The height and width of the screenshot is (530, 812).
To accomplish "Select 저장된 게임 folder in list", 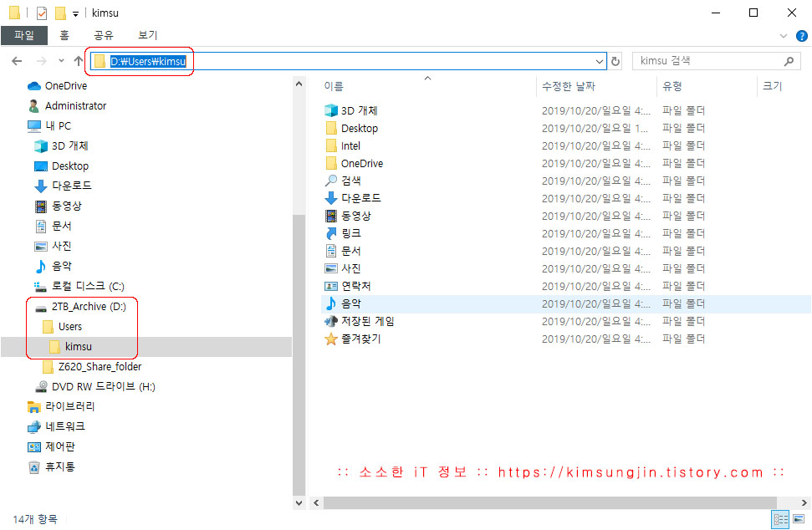I will 360,321.
